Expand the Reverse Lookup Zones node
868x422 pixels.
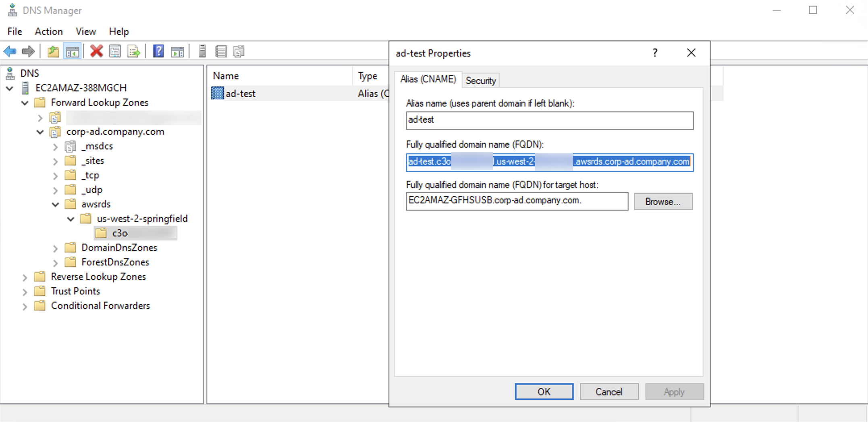tap(25, 277)
